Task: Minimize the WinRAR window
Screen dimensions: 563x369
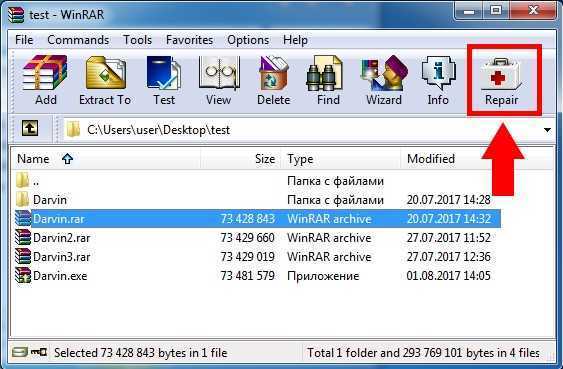Action: [x=469, y=11]
